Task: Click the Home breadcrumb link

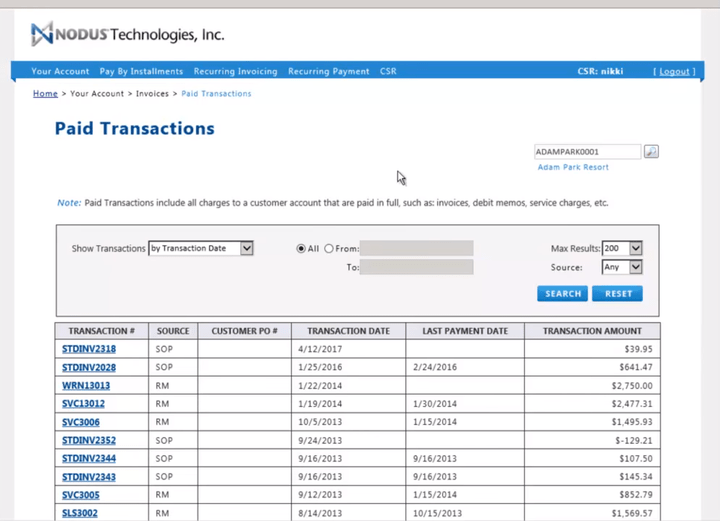Action: (45, 94)
